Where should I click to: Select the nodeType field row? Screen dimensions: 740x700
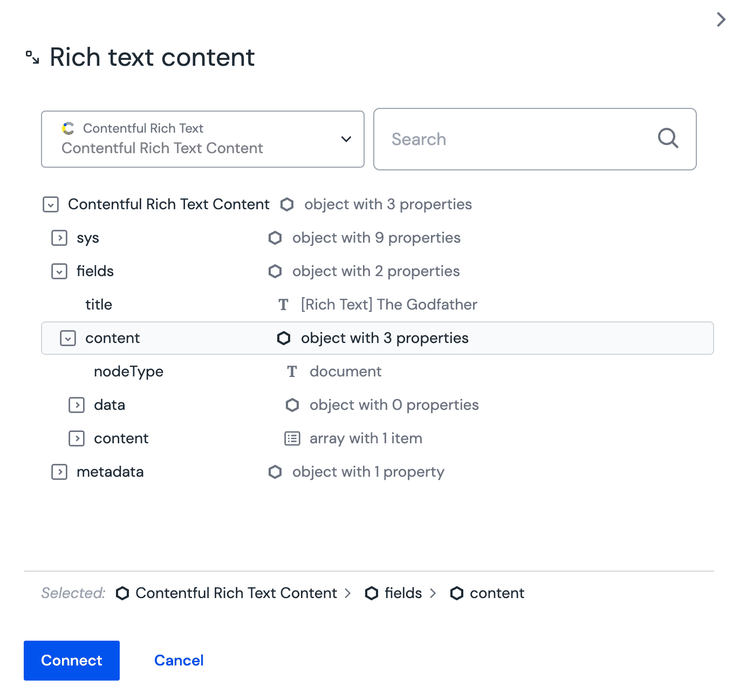tap(378, 372)
